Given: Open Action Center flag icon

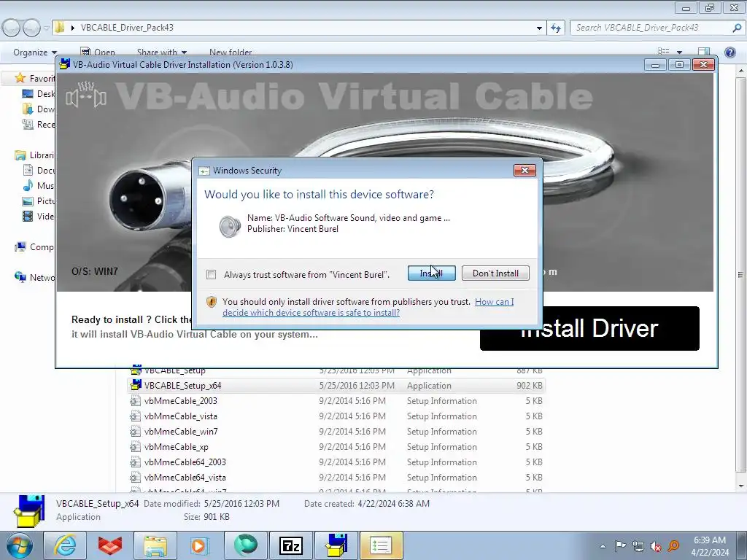Looking at the screenshot, I should pos(620,546).
